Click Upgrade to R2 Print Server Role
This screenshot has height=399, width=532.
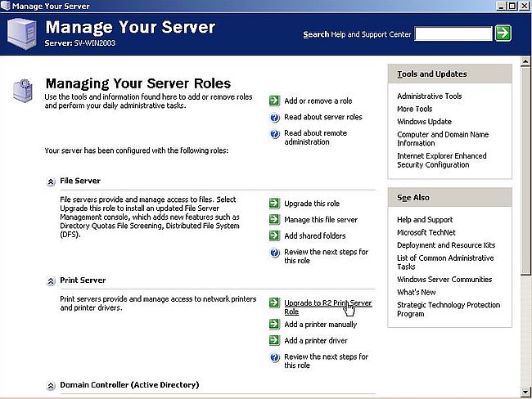[327, 307]
